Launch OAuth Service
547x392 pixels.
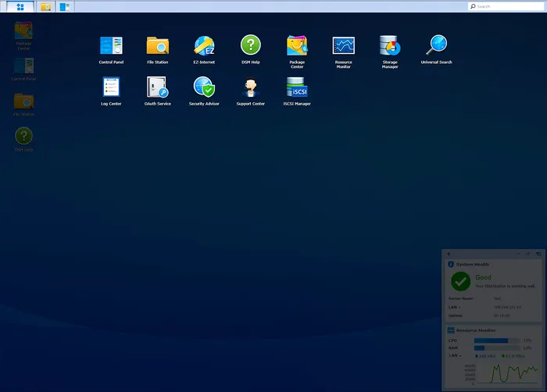(x=158, y=91)
